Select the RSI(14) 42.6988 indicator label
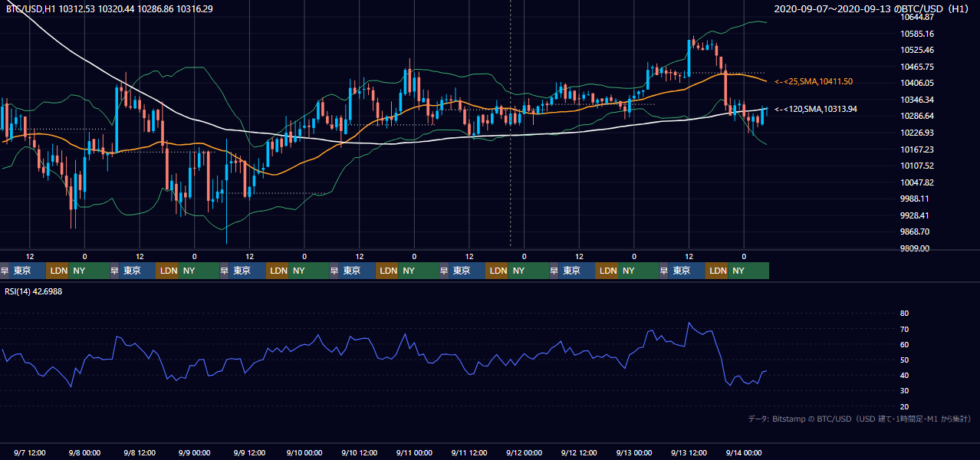 coord(34,291)
